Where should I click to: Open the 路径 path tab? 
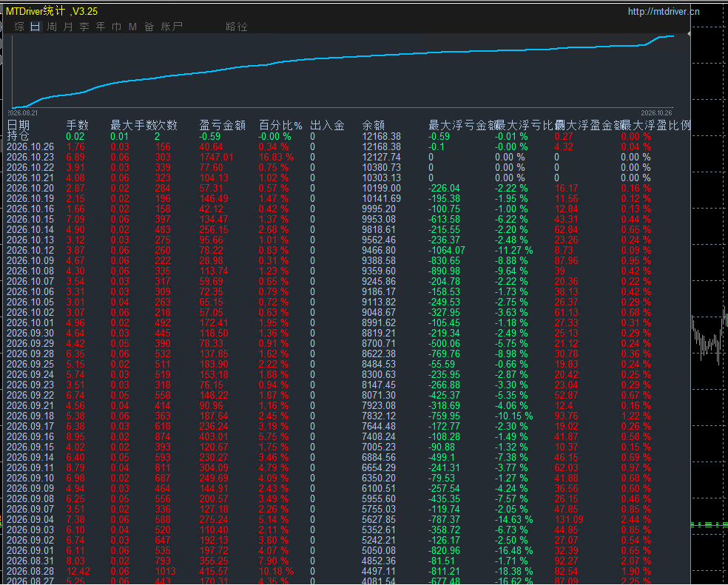[x=236, y=27]
